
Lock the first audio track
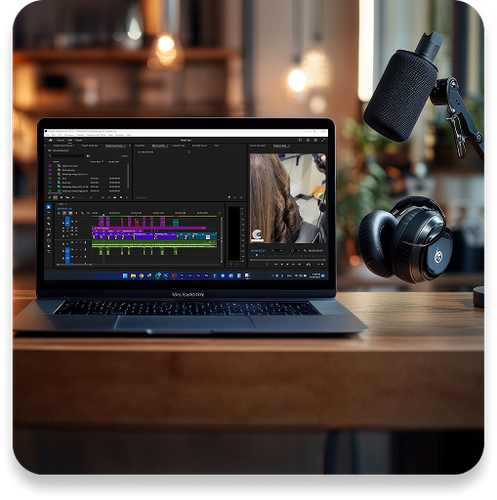point(64,244)
